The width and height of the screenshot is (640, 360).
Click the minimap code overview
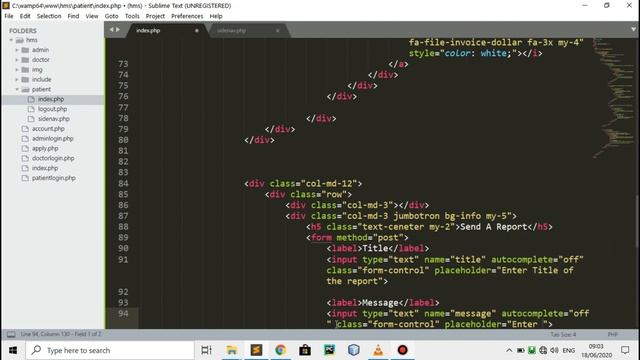click(x=613, y=98)
